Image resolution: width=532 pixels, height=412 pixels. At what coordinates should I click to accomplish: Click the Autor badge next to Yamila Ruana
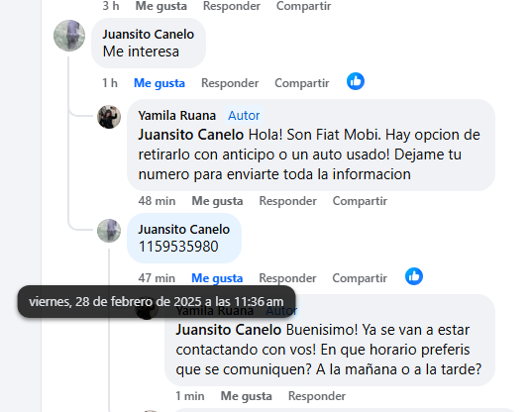point(244,116)
